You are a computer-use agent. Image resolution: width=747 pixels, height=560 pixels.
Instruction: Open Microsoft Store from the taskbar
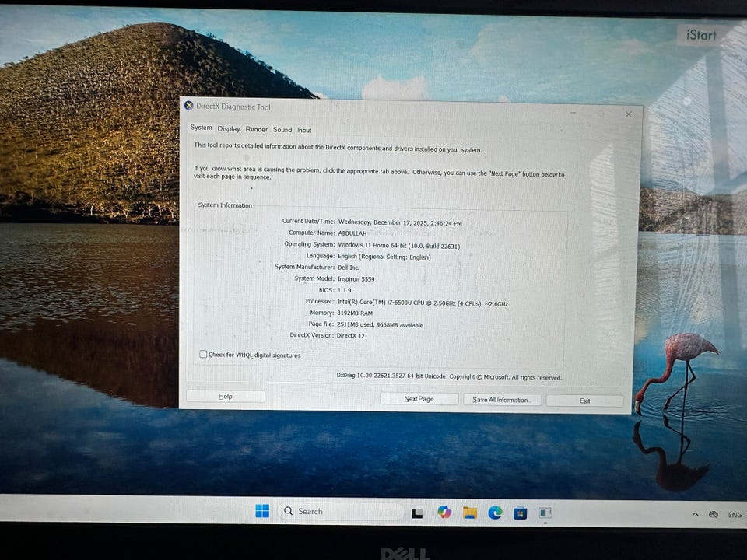click(520, 513)
